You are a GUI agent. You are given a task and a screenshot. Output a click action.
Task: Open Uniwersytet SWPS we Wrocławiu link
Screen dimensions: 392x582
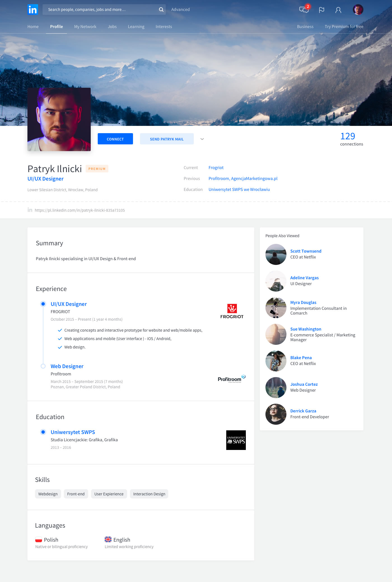pos(239,190)
